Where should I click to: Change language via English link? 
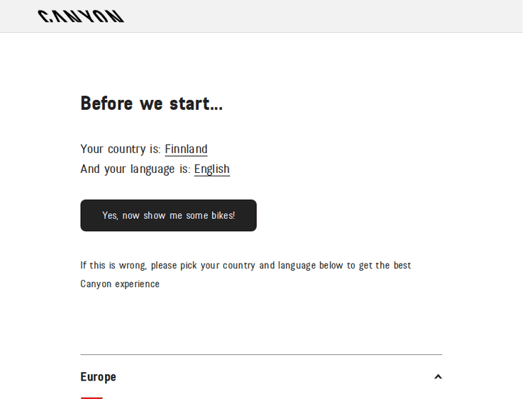pyautogui.click(x=211, y=169)
